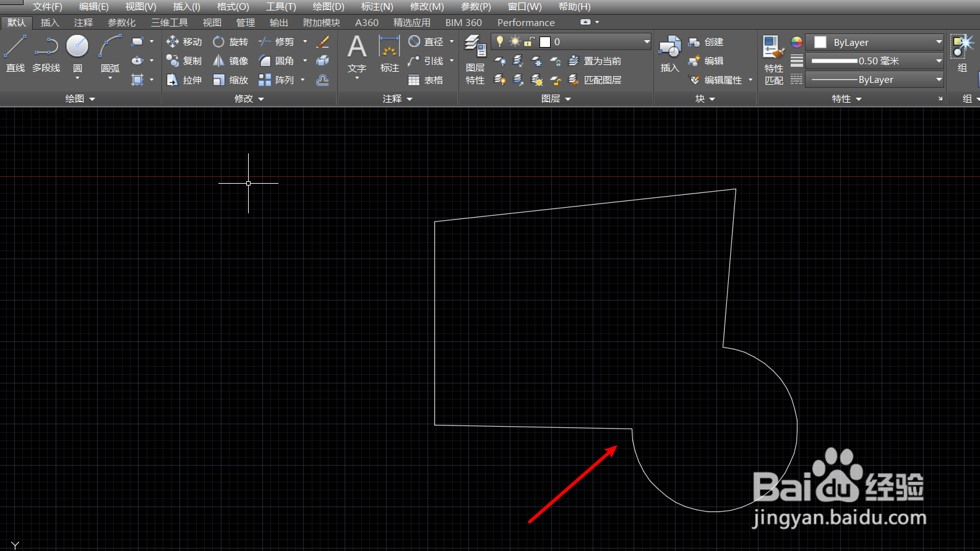Open the 修剪 dropdown arrow
The width and height of the screenshot is (980, 551).
click(x=304, y=41)
